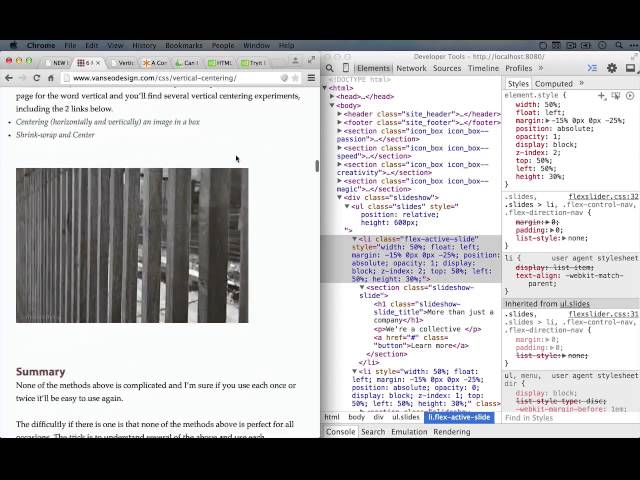The height and width of the screenshot is (480, 640).
Task: Select ul.slides in the breadcrumb bar
Action: point(406,417)
